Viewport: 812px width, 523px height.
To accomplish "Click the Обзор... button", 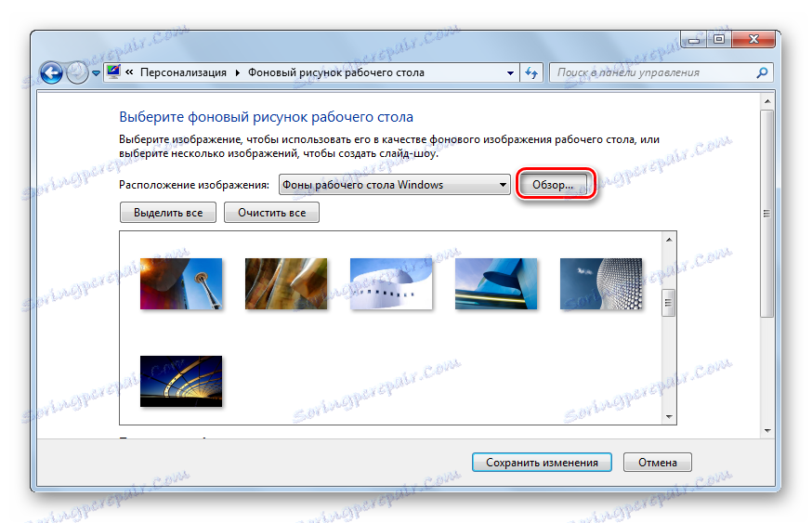I will (x=553, y=185).
